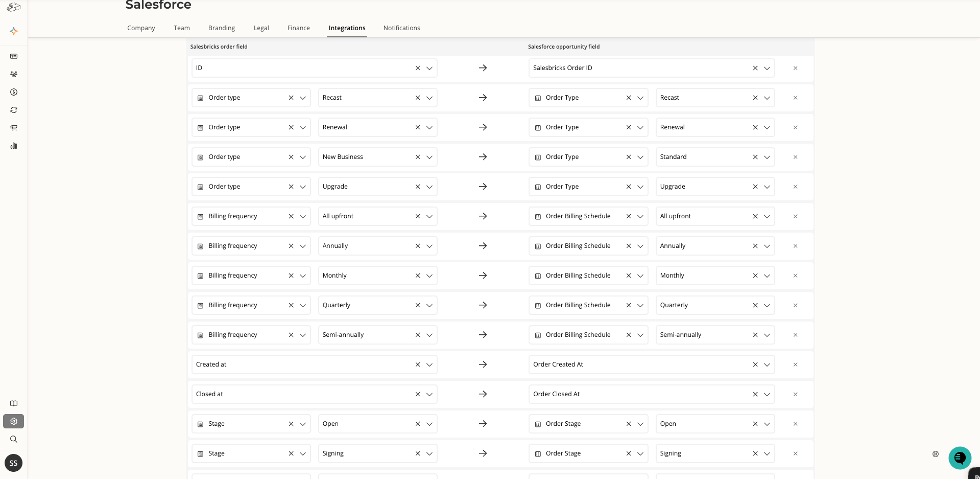Delete the Stage Signing mapping row
The image size is (980, 479).
795,453
